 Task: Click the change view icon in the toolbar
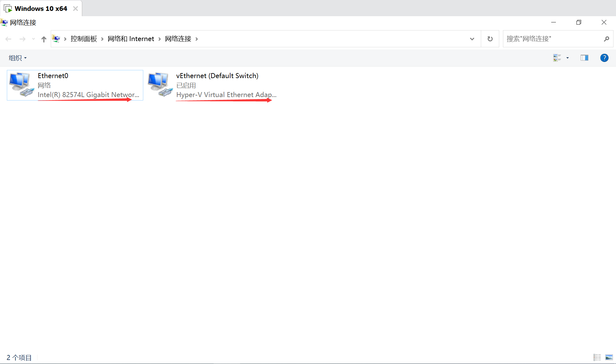557,58
